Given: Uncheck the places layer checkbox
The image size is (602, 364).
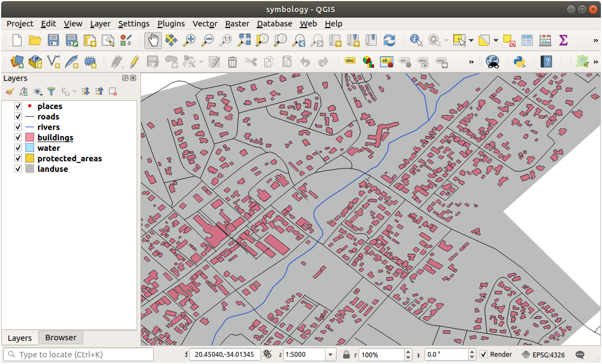Looking at the screenshot, I should (x=18, y=106).
